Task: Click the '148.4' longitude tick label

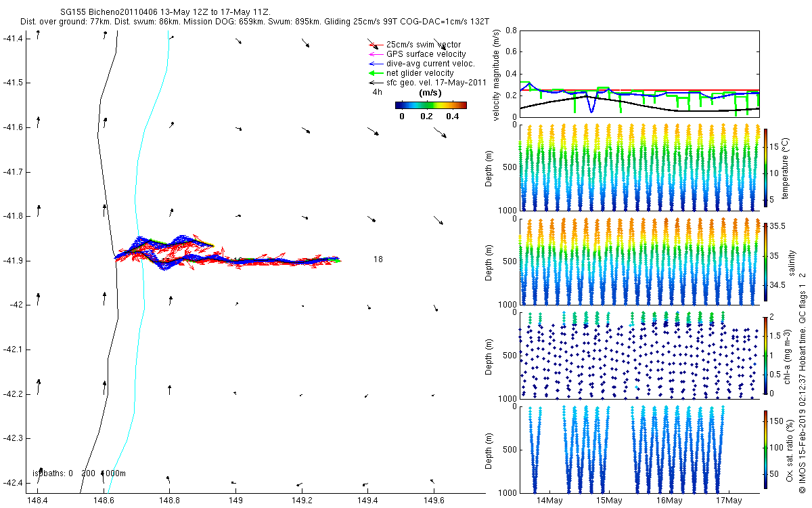Action: [36, 501]
